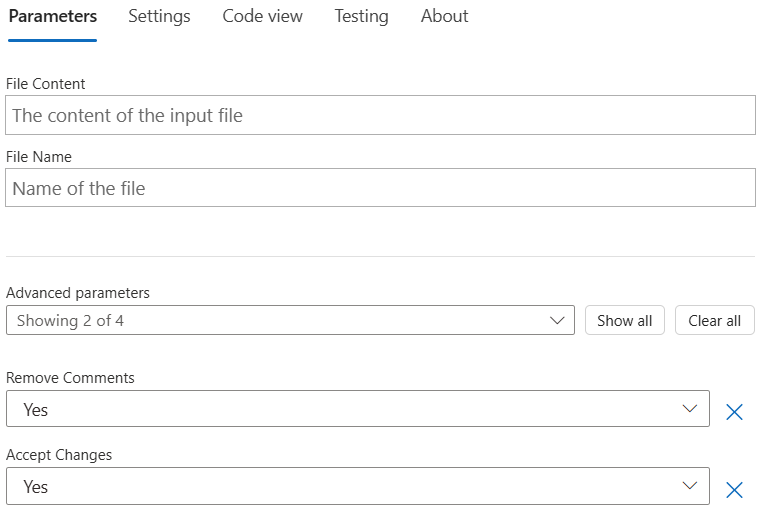
Task: Click the Remove Comments chevron arrow
Action: pos(689,409)
